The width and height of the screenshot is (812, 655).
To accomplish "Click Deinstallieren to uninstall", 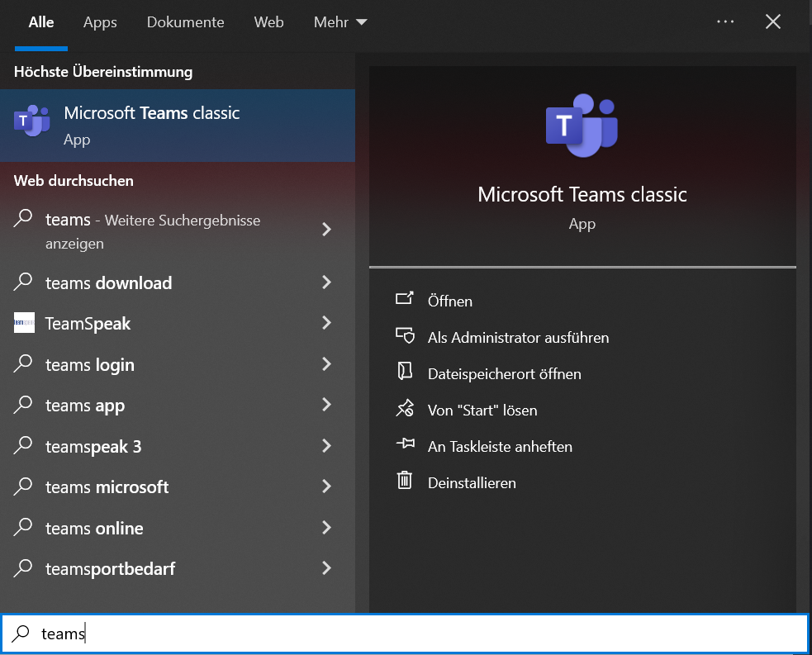I will click(x=472, y=483).
